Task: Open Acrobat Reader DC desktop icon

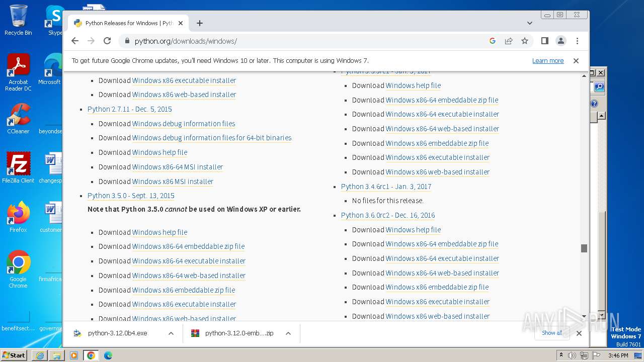Action: pyautogui.click(x=18, y=72)
